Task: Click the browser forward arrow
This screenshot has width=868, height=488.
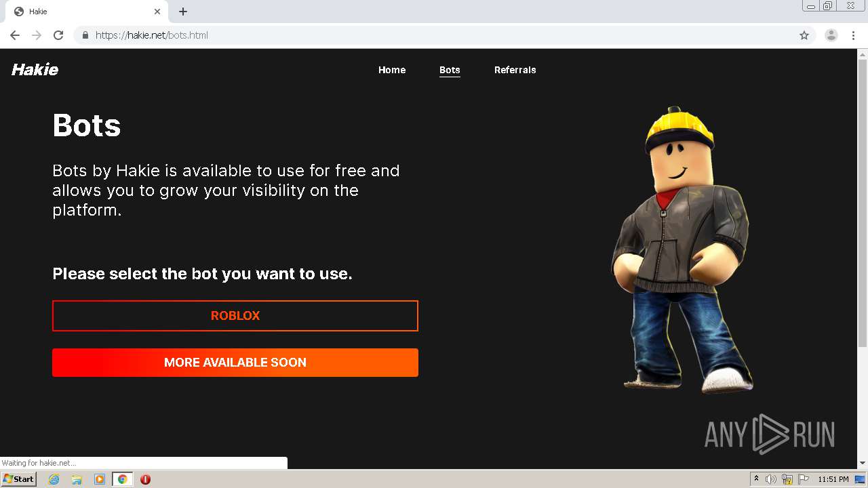Action: coord(37,35)
